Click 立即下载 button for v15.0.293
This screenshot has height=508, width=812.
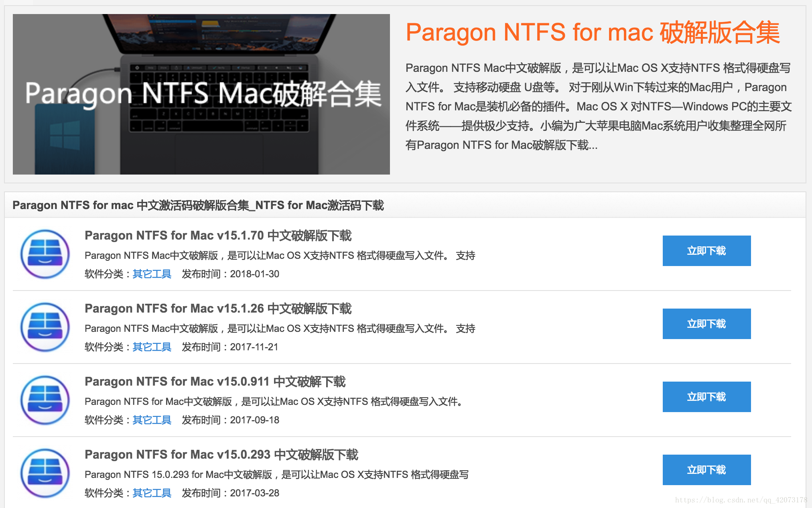(x=706, y=470)
